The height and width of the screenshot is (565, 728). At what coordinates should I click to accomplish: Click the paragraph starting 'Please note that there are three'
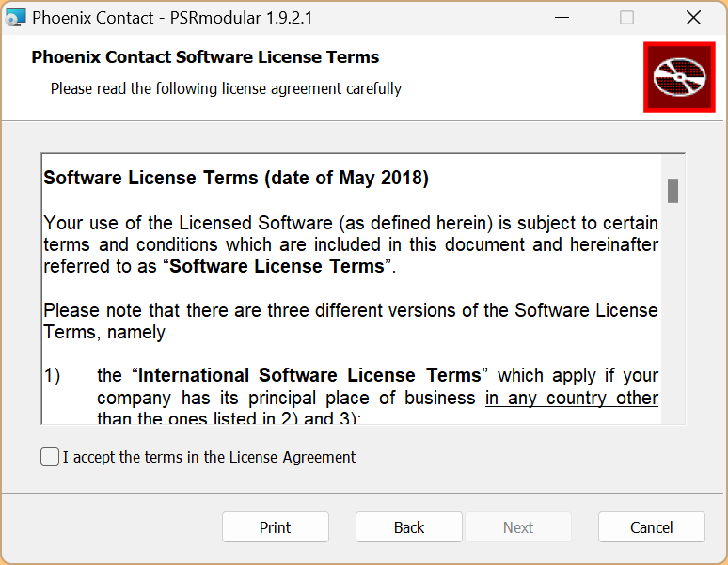tap(351, 321)
